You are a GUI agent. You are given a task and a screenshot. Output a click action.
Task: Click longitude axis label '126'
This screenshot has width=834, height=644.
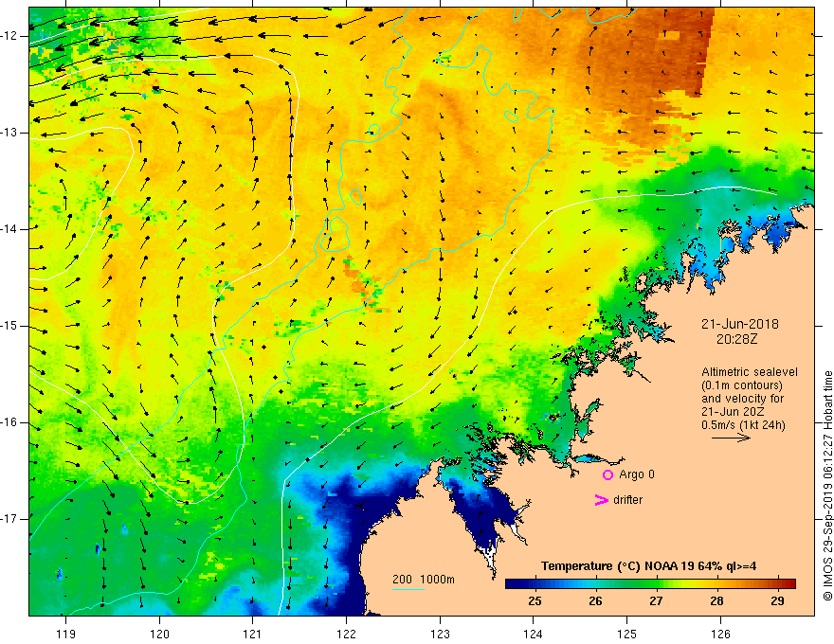(720, 634)
